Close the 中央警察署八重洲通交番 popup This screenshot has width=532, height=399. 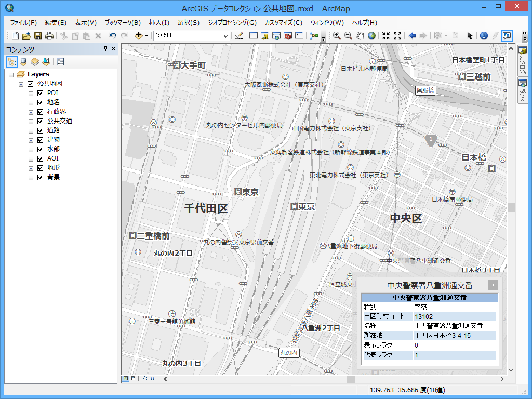[x=494, y=285]
